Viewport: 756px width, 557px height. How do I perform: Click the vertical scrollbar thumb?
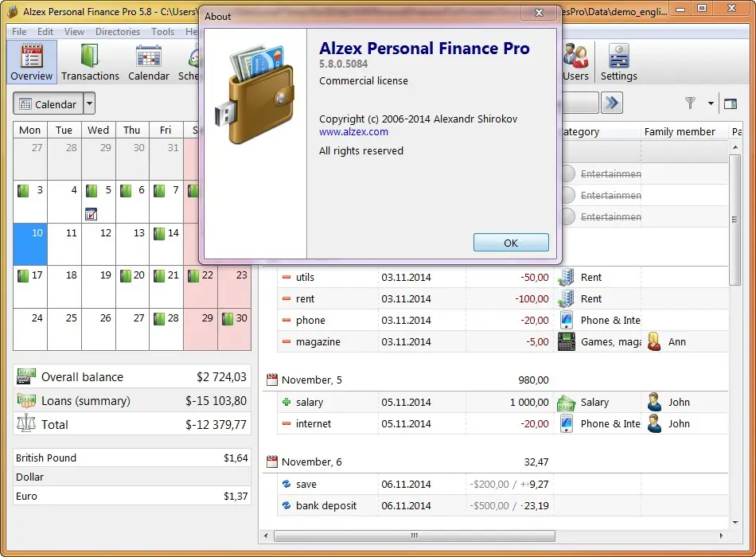coord(735,220)
